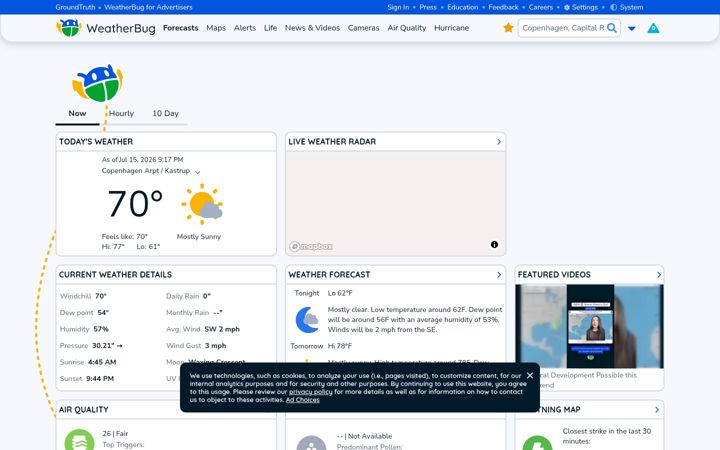Play the featured video thumbnail
The image size is (720, 450).
(590, 326)
